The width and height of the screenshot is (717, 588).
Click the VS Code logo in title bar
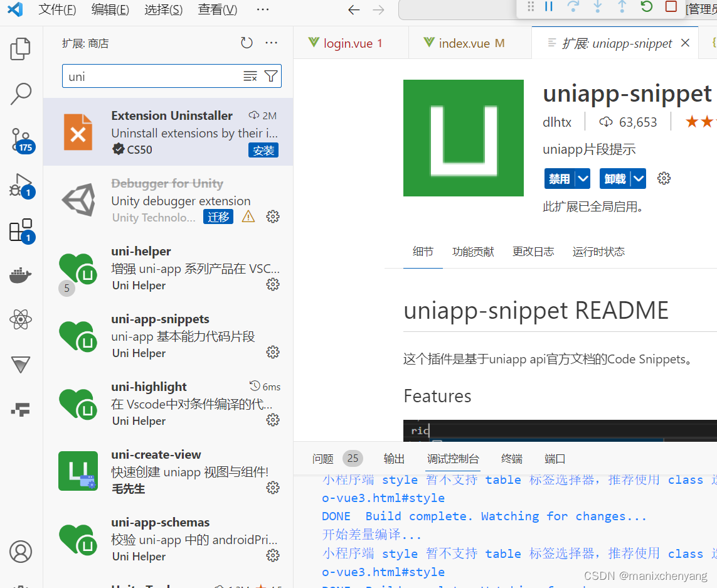click(x=15, y=9)
